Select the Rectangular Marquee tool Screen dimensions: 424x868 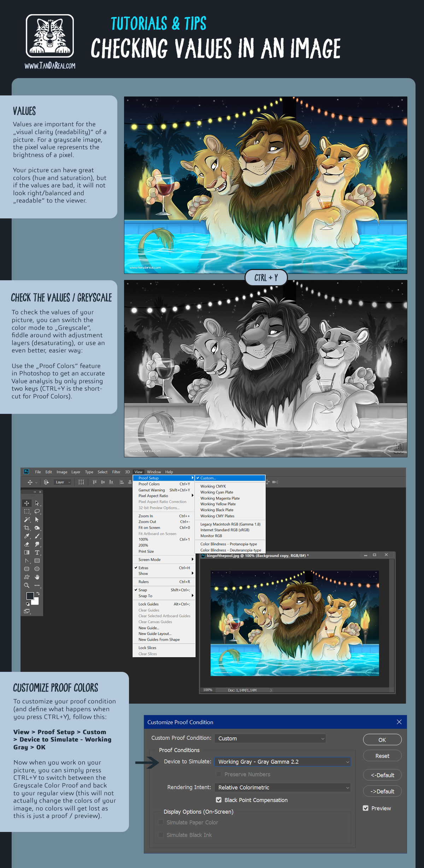tap(27, 511)
